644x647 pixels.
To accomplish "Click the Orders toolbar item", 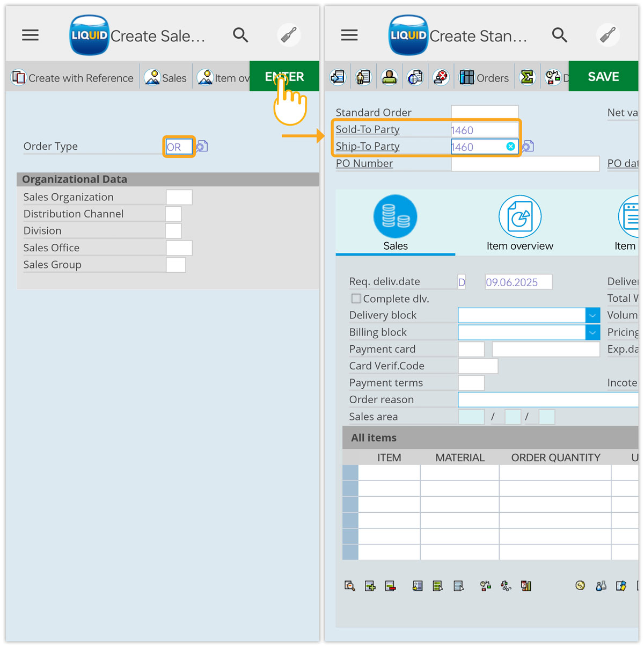I will (484, 78).
